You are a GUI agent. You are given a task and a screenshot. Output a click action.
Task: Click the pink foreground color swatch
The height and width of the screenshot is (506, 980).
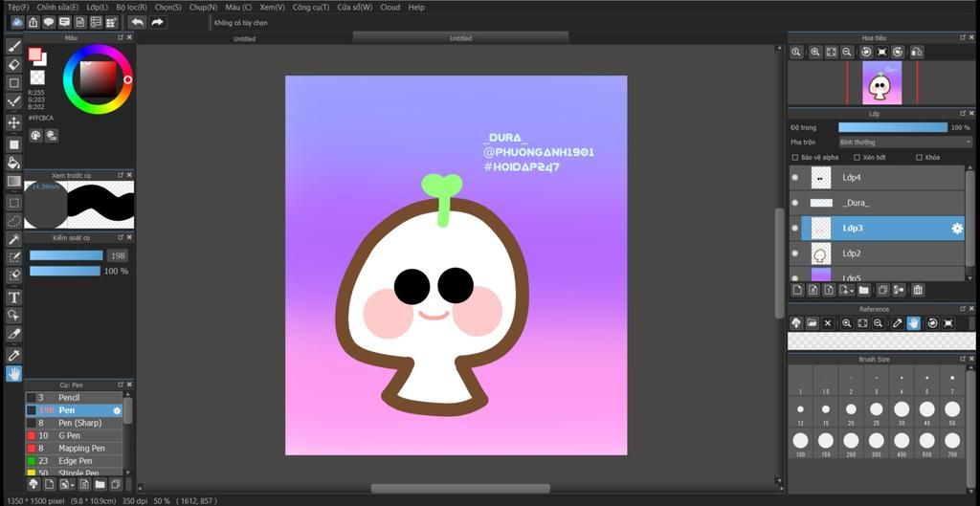click(x=35, y=55)
